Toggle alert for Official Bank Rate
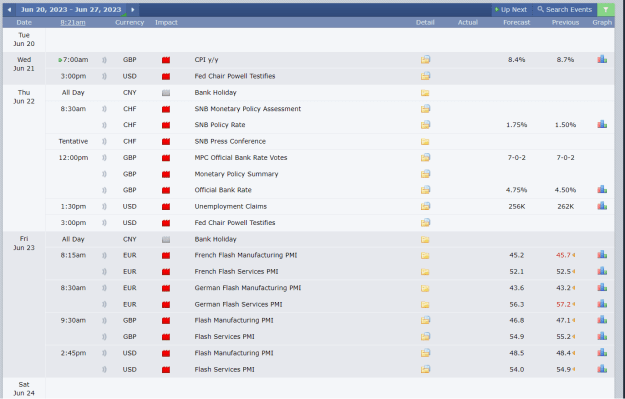The image size is (625, 399). 104,190
